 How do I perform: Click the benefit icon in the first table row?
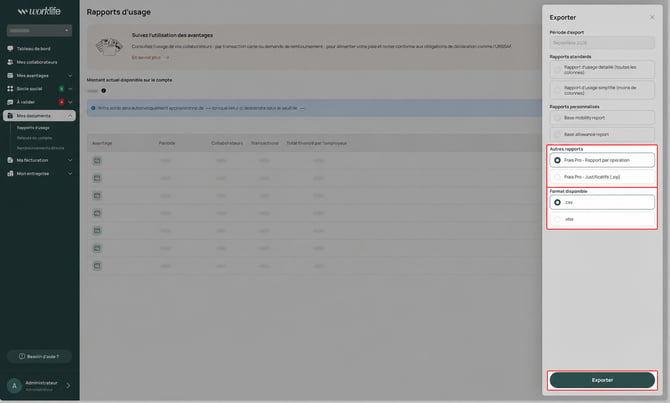point(97,161)
